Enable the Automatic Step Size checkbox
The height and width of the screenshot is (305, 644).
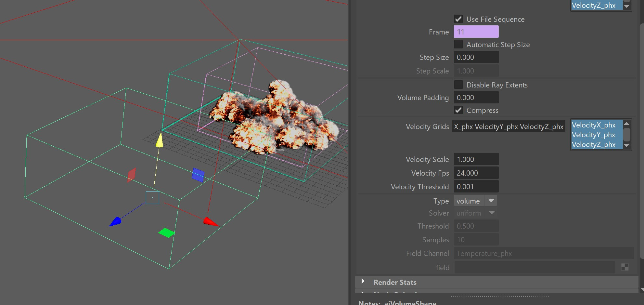click(x=458, y=45)
